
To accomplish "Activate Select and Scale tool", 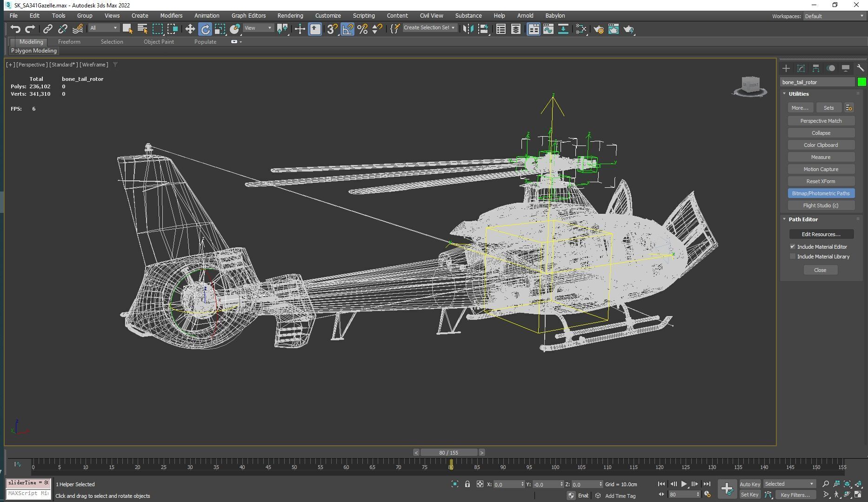I will point(220,29).
